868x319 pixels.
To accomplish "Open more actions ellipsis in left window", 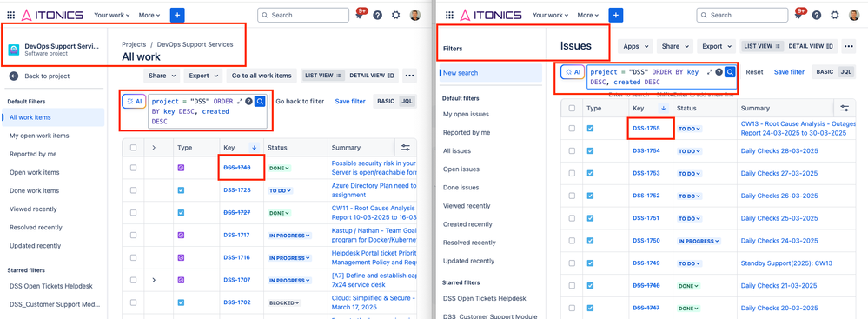I will [409, 76].
